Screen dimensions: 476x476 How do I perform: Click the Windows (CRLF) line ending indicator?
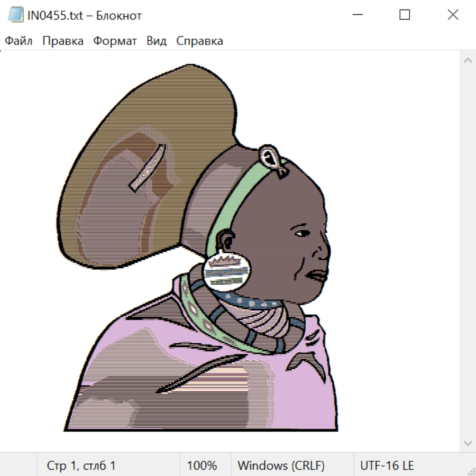click(x=281, y=466)
